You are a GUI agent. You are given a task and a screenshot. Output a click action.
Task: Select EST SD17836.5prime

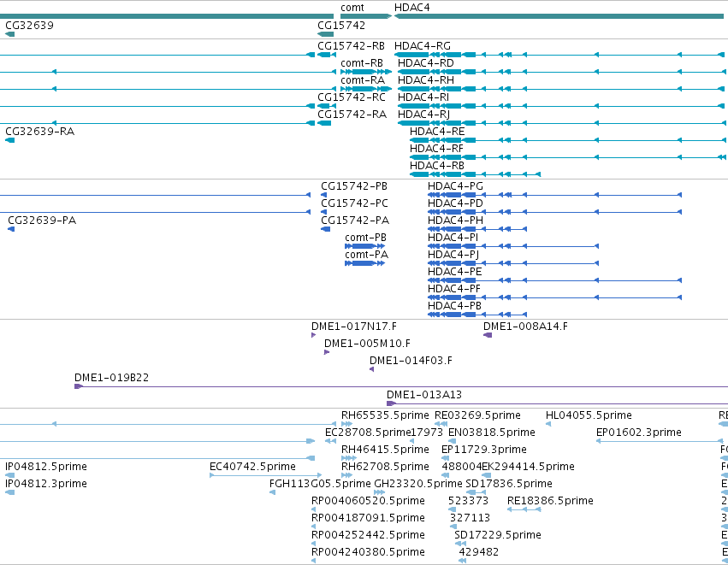pyautogui.click(x=509, y=485)
